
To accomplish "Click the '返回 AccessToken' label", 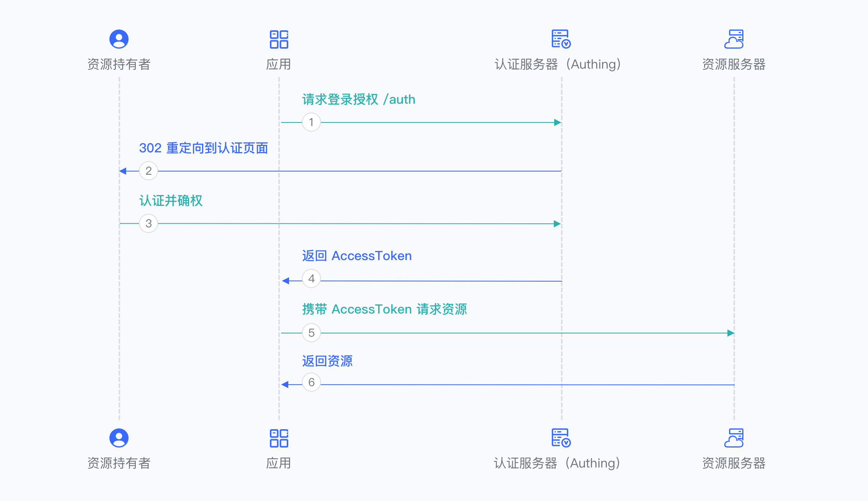I will click(x=357, y=256).
